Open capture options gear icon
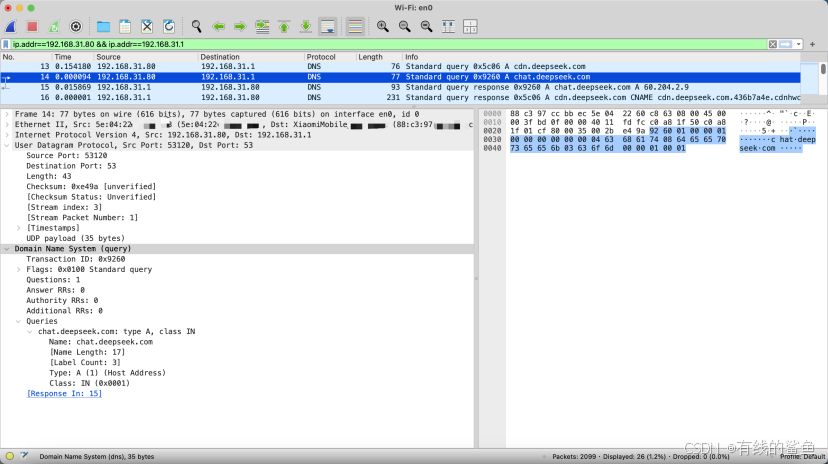828x464 pixels. [76, 26]
